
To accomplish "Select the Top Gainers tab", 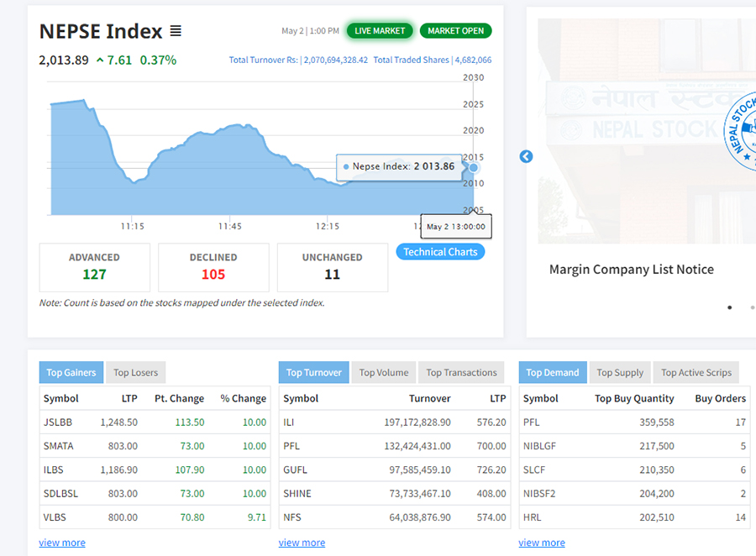I will pos(71,373).
